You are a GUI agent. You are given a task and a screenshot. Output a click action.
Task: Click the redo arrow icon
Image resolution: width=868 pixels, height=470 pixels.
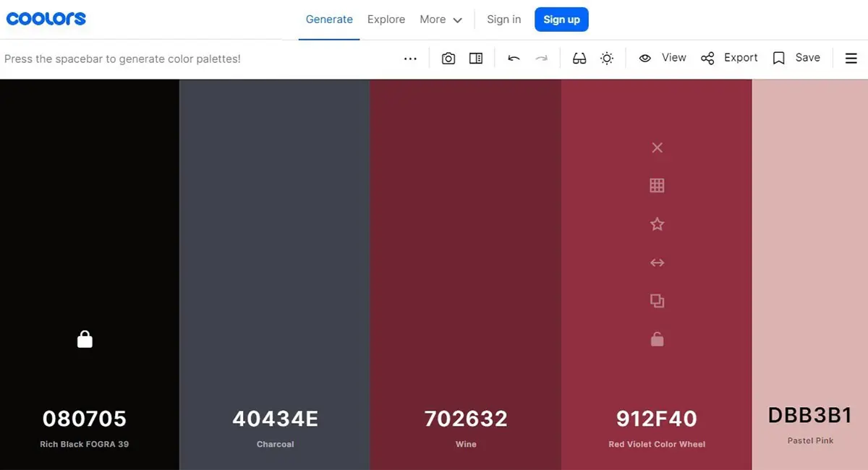[541, 59]
